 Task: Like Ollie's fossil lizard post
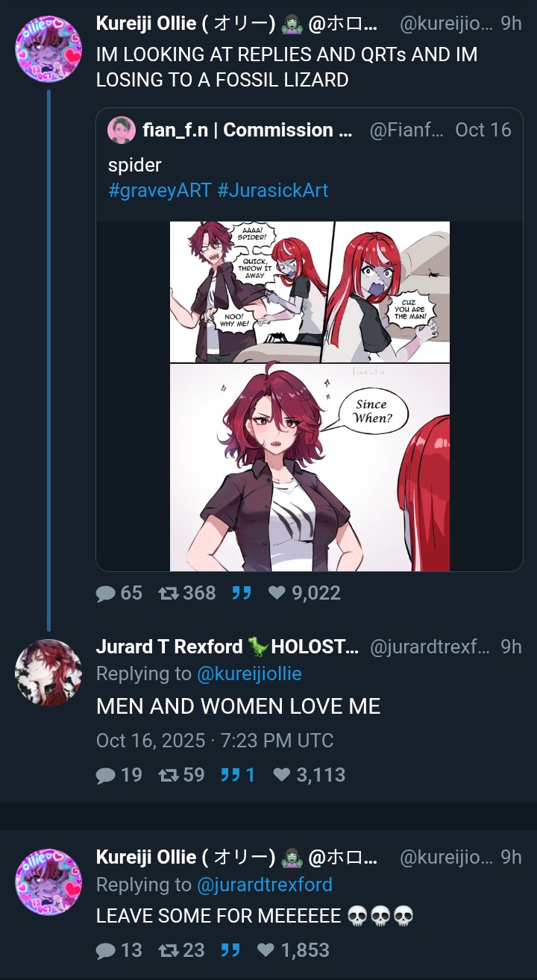[304, 593]
